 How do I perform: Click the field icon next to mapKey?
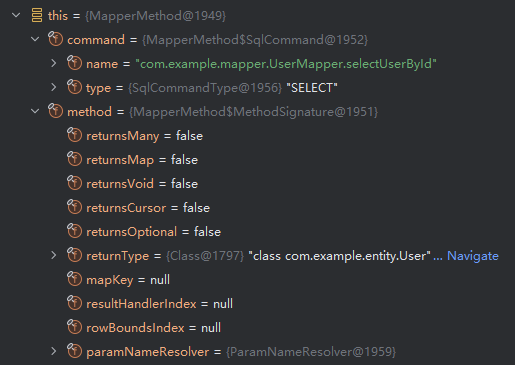[74, 279]
